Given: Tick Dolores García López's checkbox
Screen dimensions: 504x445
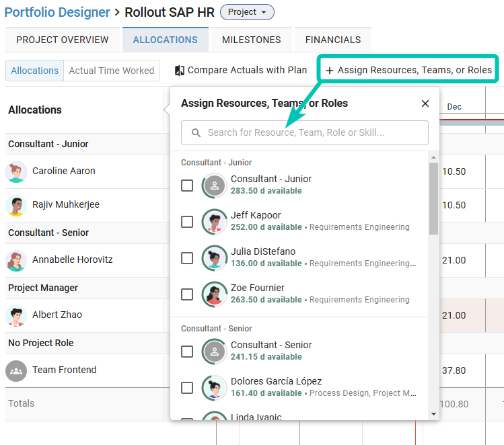Looking at the screenshot, I should pos(187,388).
